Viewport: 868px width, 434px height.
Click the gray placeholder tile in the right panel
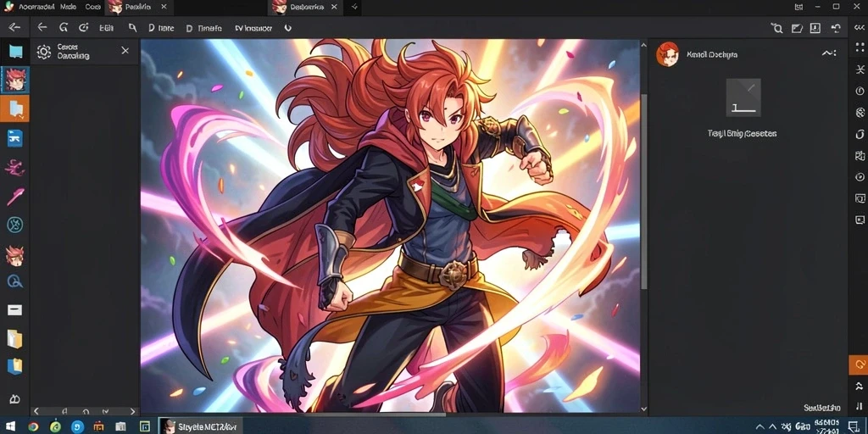tap(743, 97)
